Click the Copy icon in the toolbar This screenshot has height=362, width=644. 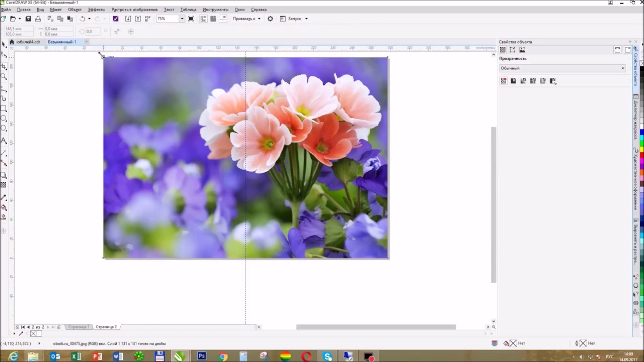pos(60,19)
